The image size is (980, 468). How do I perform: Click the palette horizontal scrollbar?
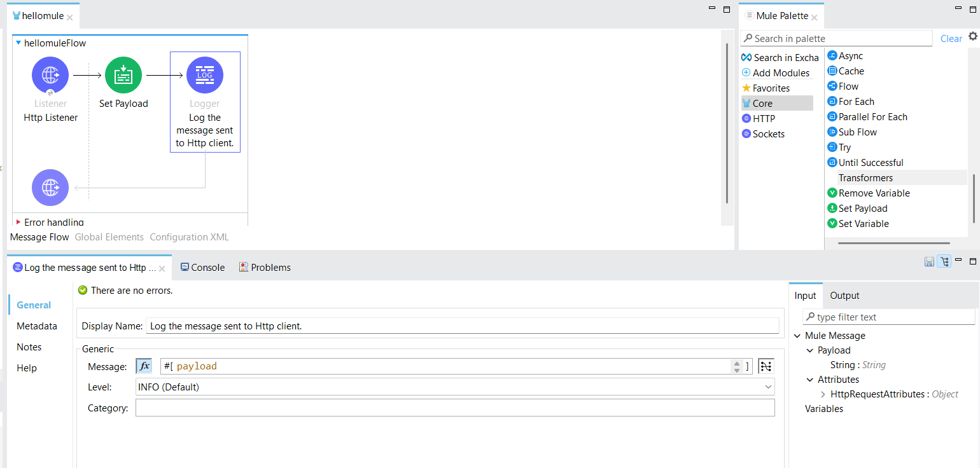(894, 243)
